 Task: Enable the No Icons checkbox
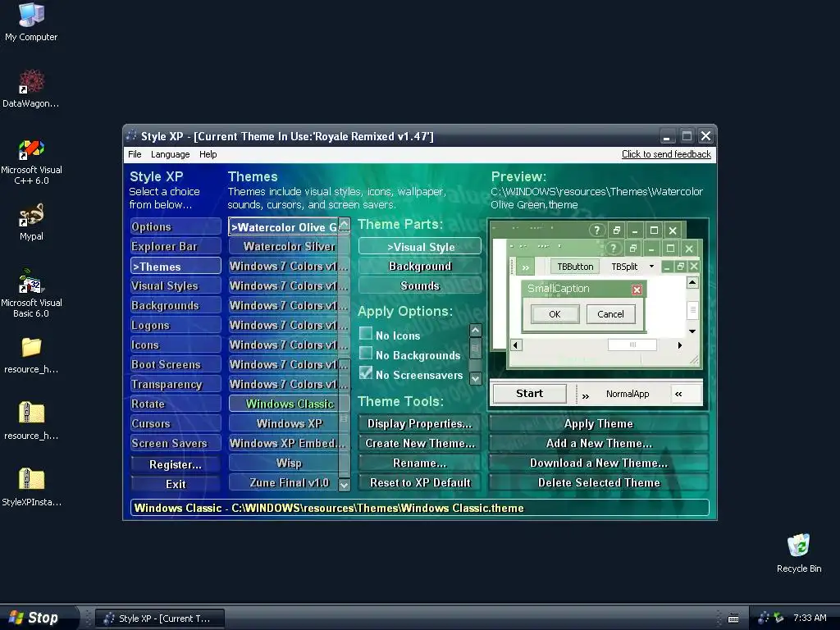(x=366, y=334)
